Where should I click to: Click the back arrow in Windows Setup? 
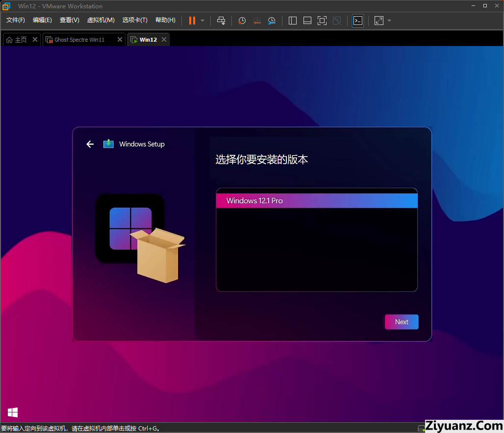point(90,144)
